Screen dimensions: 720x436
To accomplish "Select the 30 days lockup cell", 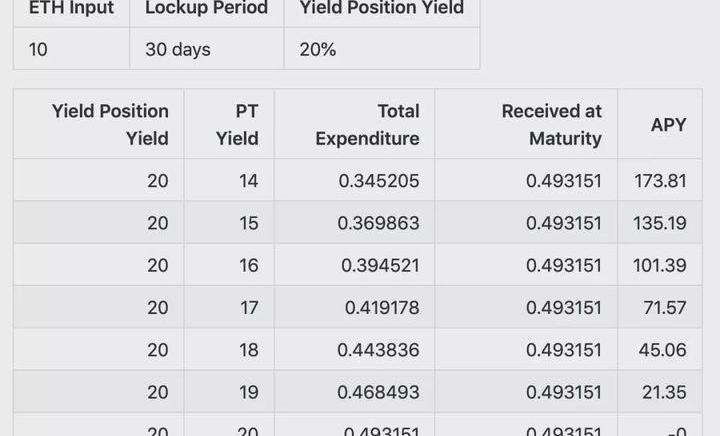I will point(178,49).
